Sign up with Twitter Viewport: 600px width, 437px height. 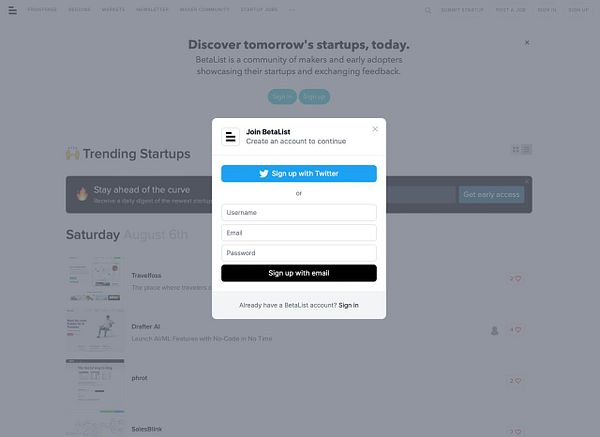pyautogui.click(x=299, y=173)
